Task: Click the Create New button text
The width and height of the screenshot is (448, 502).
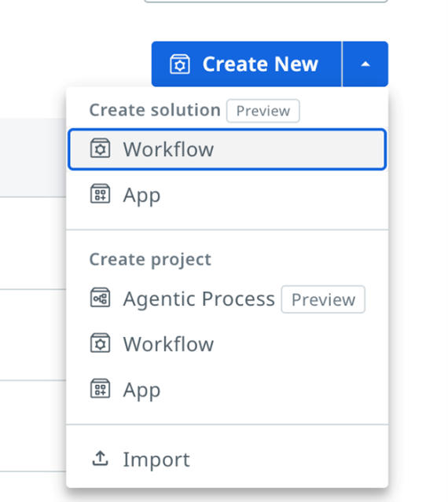Action: (x=260, y=64)
